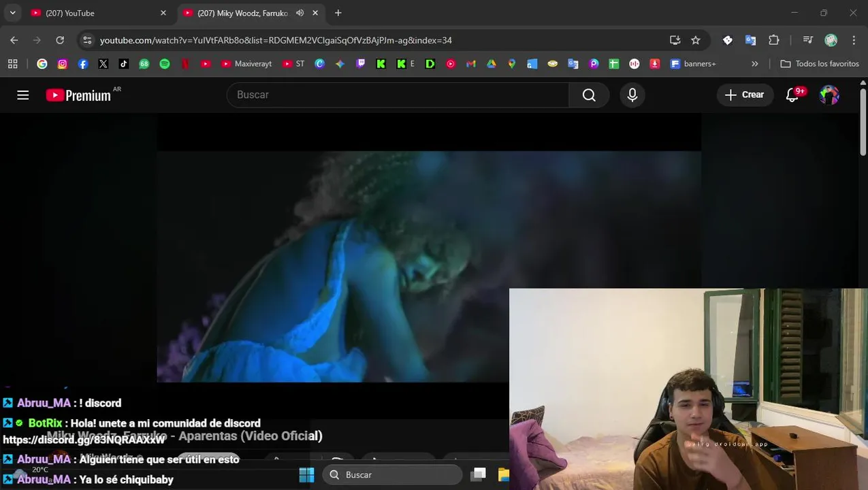The image size is (868, 490).
Task: Open the ST YouTube bookmark
Action: pos(293,64)
